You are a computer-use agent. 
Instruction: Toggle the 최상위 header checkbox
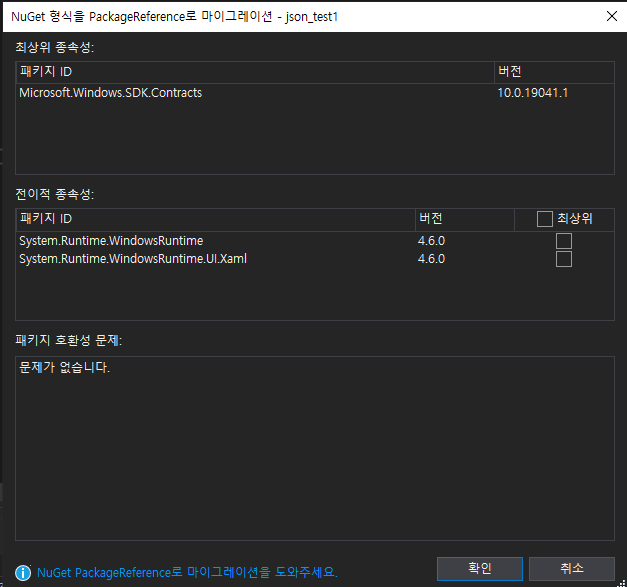click(544, 219)
